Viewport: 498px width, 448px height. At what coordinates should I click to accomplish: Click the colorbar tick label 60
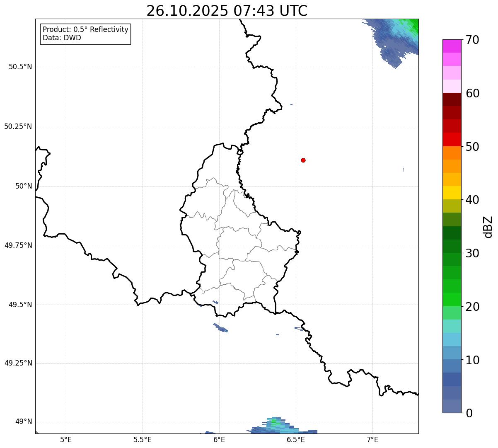pos(472,93)
